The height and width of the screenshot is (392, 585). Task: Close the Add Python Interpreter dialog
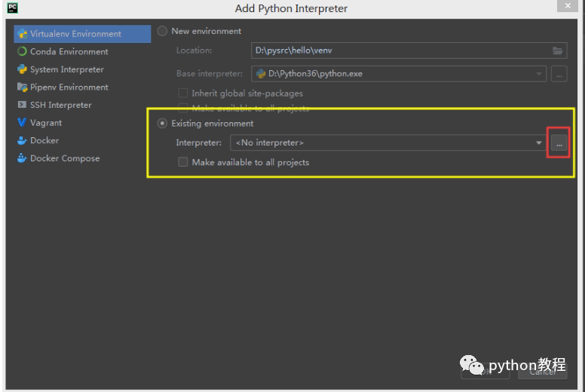(568, 6)
